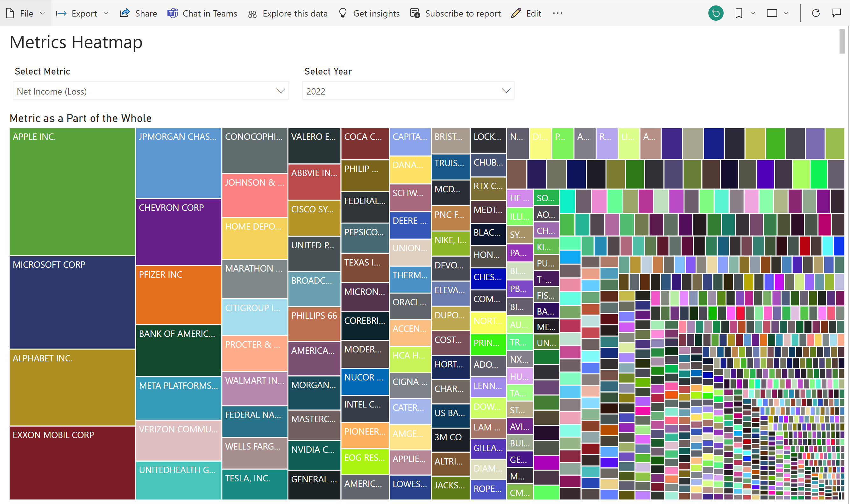Expand the view layout chevron

[786, 13]
